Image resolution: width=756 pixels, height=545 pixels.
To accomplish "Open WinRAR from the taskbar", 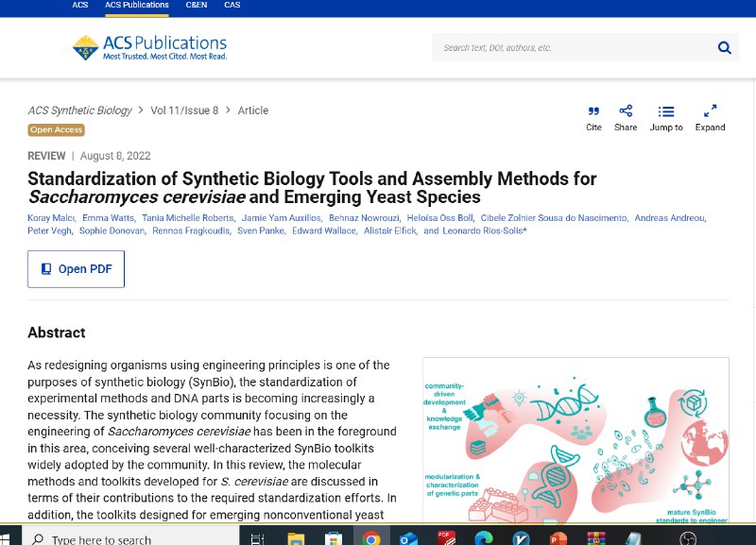I will (x=596, y=537).
